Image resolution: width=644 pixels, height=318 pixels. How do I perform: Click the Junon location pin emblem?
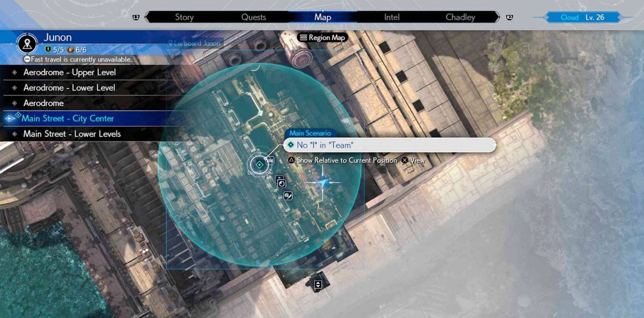27,43
